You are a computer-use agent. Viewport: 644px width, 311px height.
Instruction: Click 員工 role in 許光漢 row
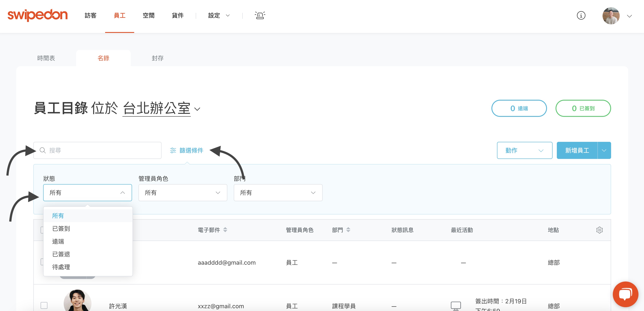coord(292,306)
